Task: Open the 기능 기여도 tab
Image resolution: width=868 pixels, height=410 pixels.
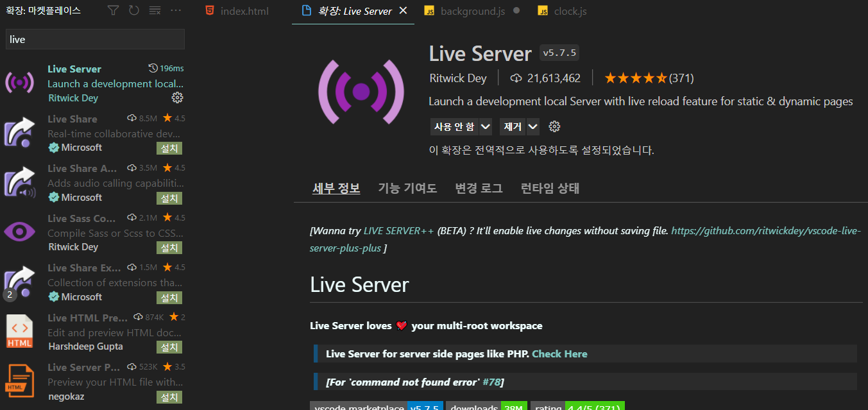Action: point(407,188)
